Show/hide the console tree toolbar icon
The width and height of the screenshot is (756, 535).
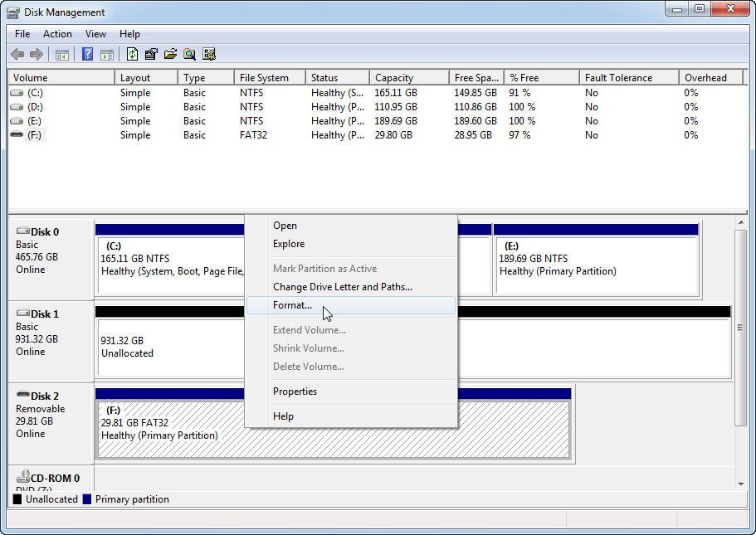61,55
